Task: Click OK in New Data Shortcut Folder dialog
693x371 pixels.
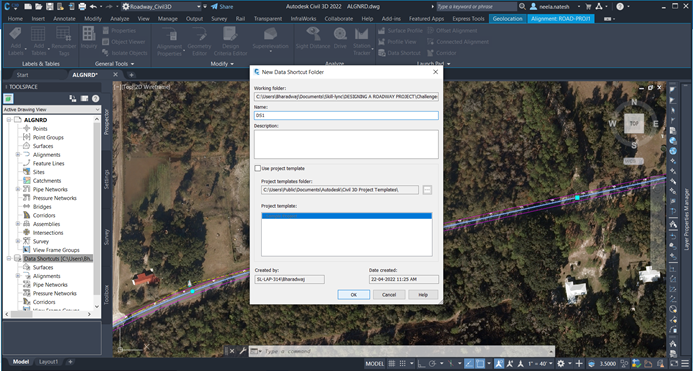Action: click(x=354, y=295)
